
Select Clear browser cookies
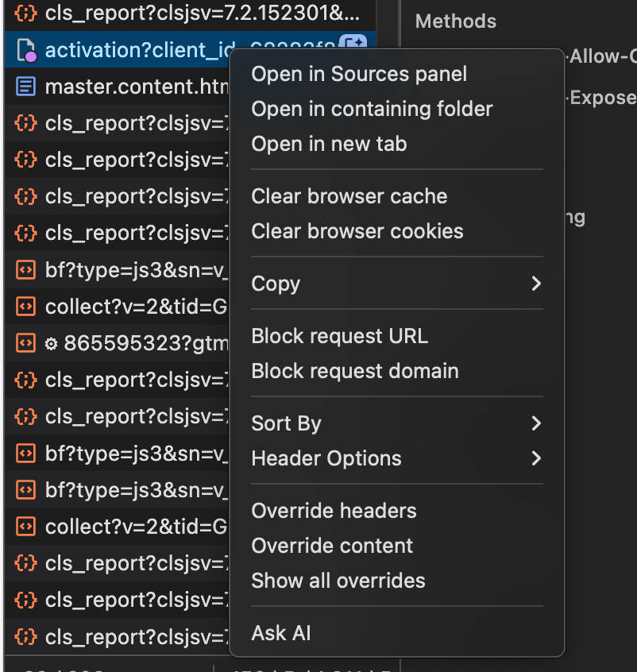[x=357, y=231]
